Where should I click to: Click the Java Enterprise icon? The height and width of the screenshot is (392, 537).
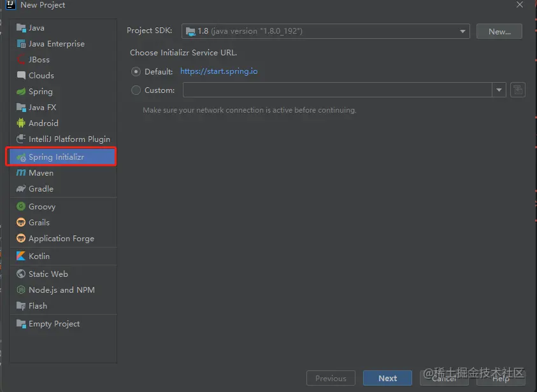(x=21, y=44)
